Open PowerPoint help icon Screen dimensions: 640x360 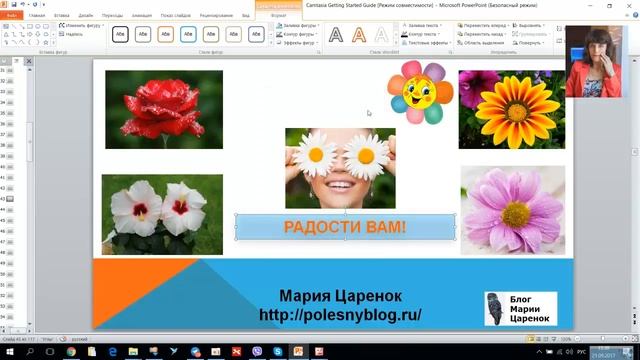pos(635,15)
